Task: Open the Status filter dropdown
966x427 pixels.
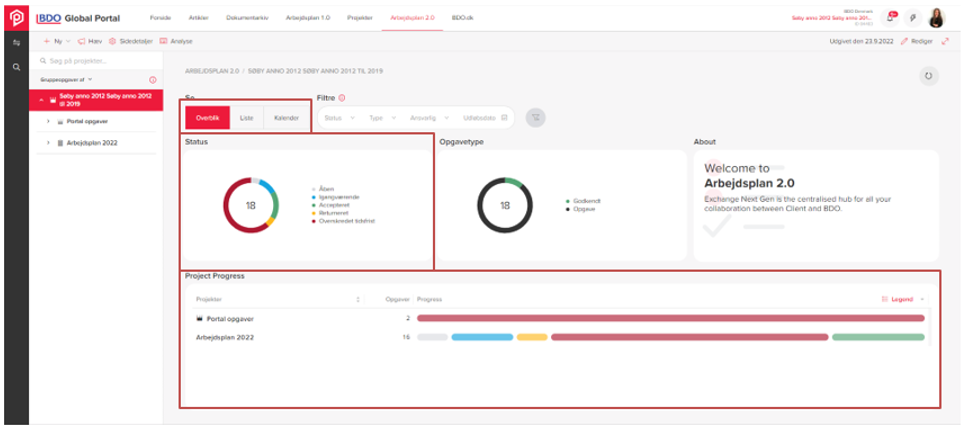Action: click(339, 118)
